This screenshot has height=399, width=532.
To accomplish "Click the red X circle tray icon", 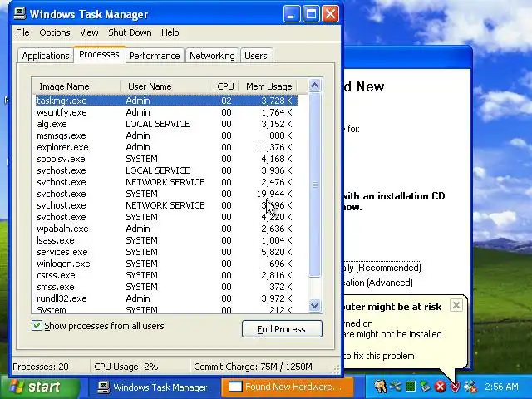I will coord(441,387).
